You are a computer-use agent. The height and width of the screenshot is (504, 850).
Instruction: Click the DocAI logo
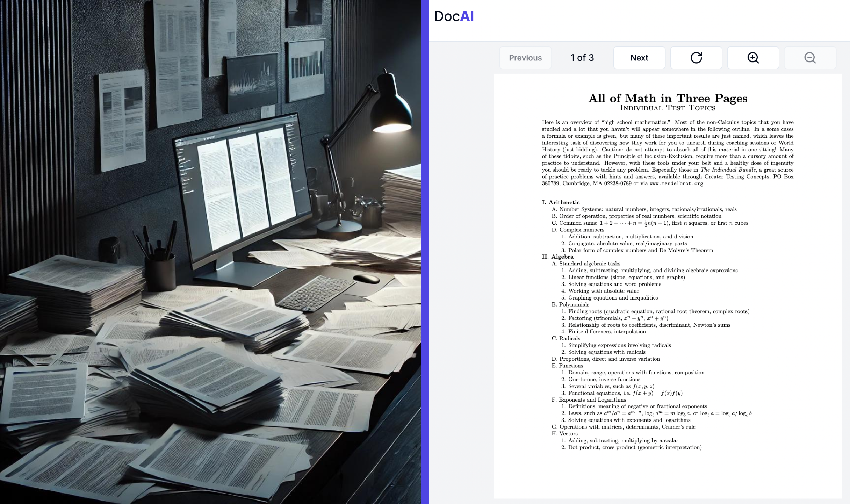coord(454,16)
